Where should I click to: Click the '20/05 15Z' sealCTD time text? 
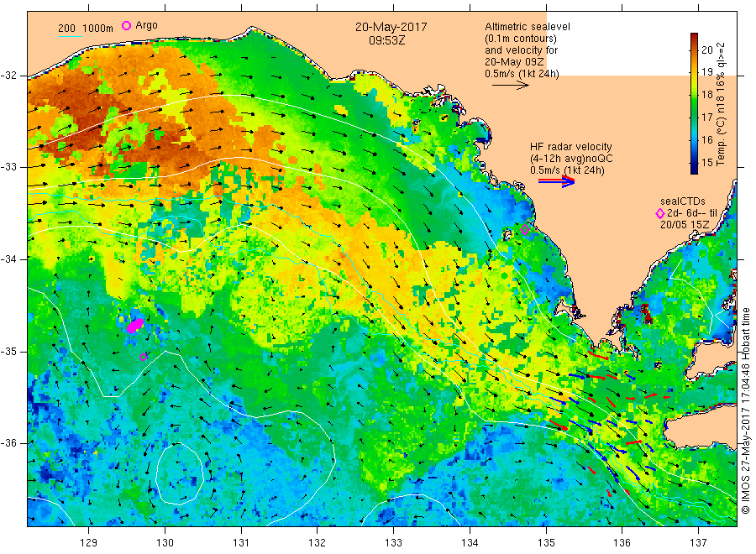[685, 225]
